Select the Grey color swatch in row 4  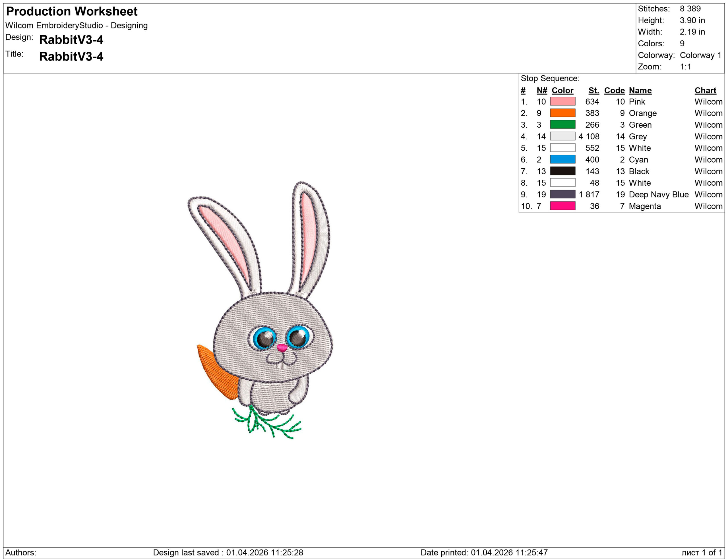click(563, 136)
